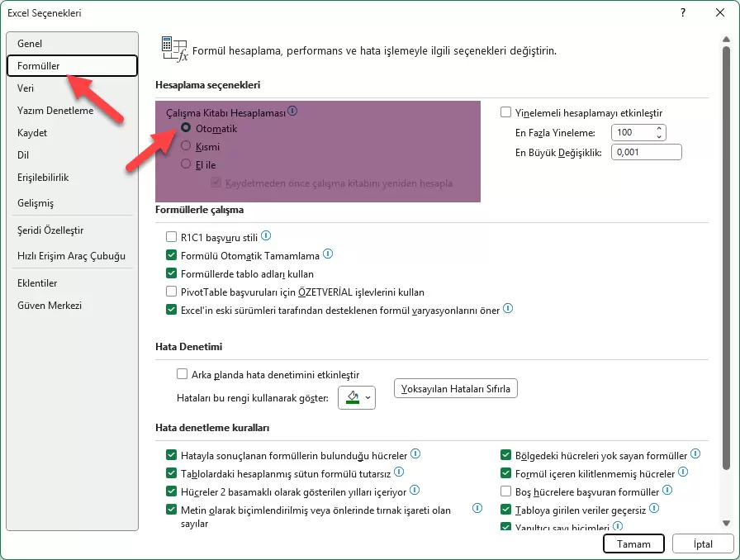Uncheck Hatayla sonuçlanan formüllerin bulunduğu hücreler

171,455
